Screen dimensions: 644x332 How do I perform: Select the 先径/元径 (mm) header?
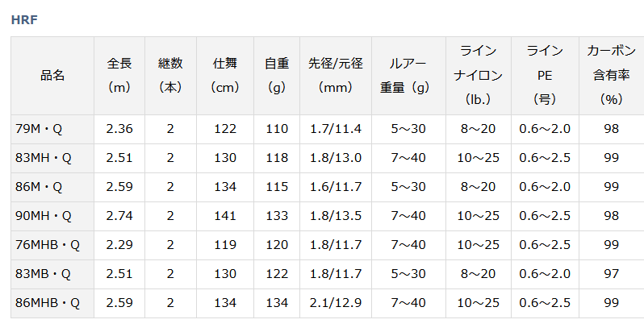click(336, 76)
